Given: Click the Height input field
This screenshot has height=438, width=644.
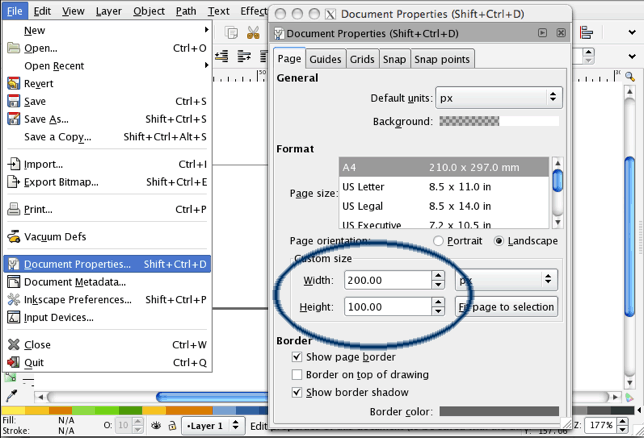Looking at the screenshot, I should pos(388,307).
